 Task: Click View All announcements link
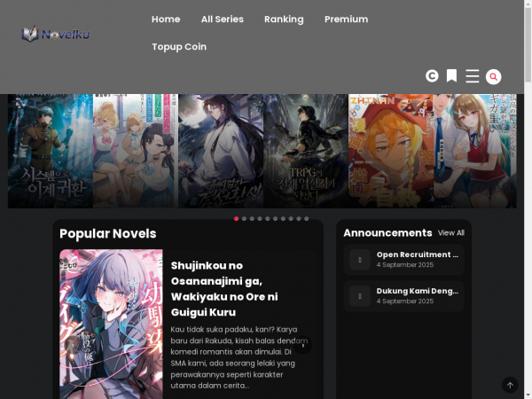tap(451, 232)
